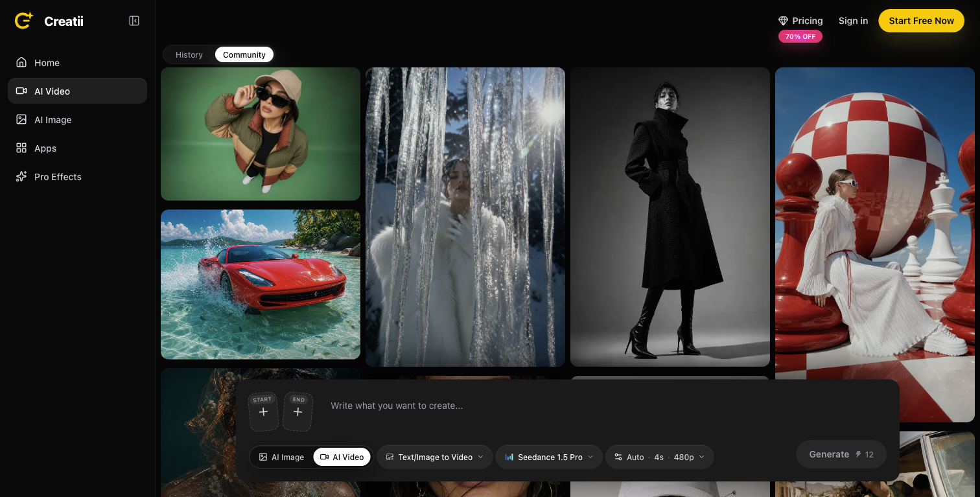The width and height of the screenshot is (980, 497).
Task: Click the '480p' resolution text
Action: [684, 457]
